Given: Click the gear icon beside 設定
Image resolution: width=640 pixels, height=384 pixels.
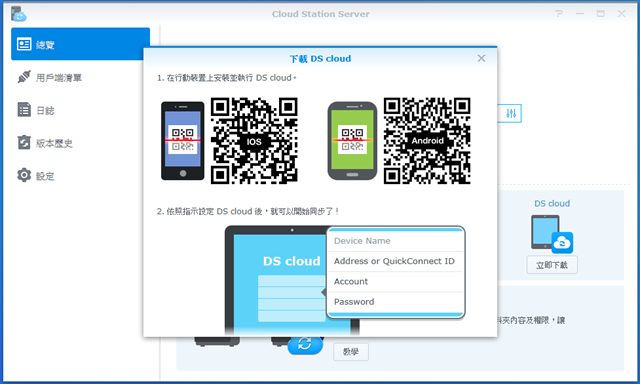Looking at the screenshot, I should click(x=24, y=175).
